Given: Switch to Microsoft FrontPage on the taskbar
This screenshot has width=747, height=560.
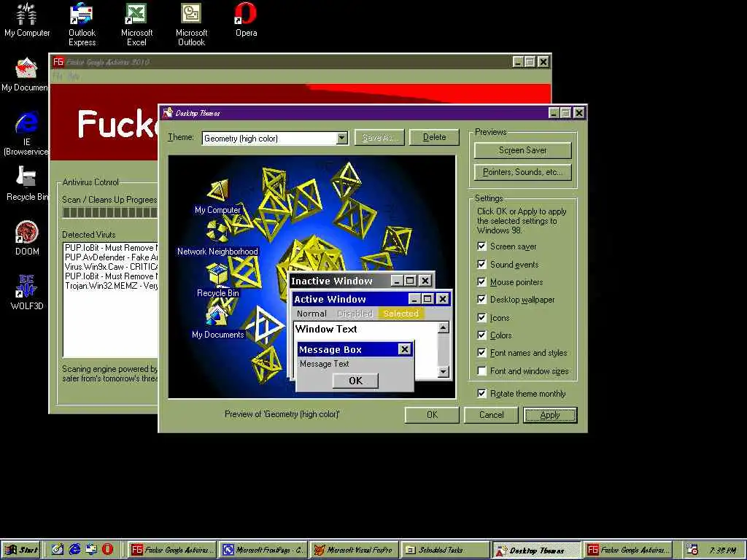Looking at the screenshot, I should (263, 550).
